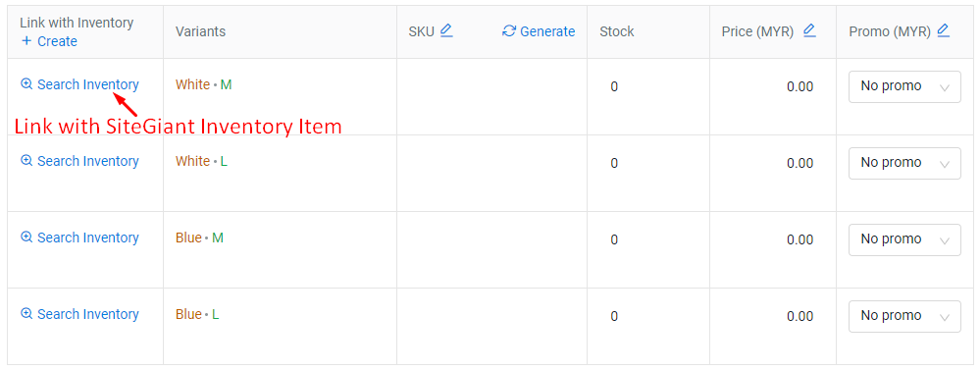Click the Generate SKU link text

[547, 31]
